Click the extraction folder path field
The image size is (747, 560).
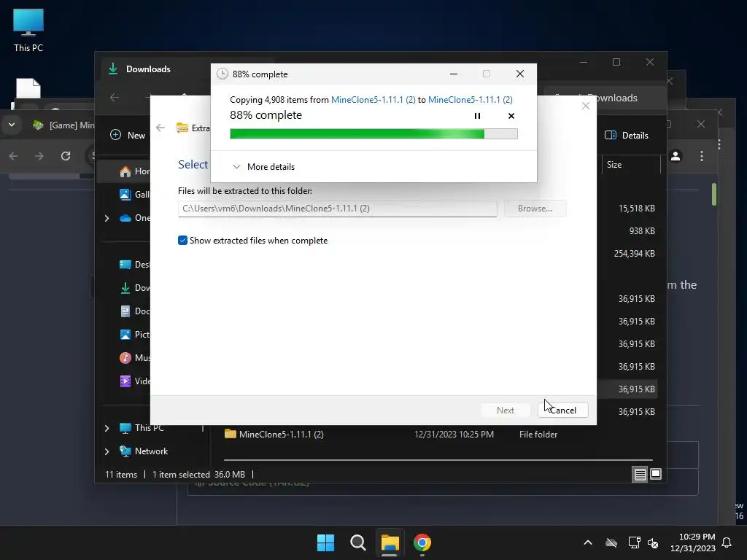pos(337,209)
